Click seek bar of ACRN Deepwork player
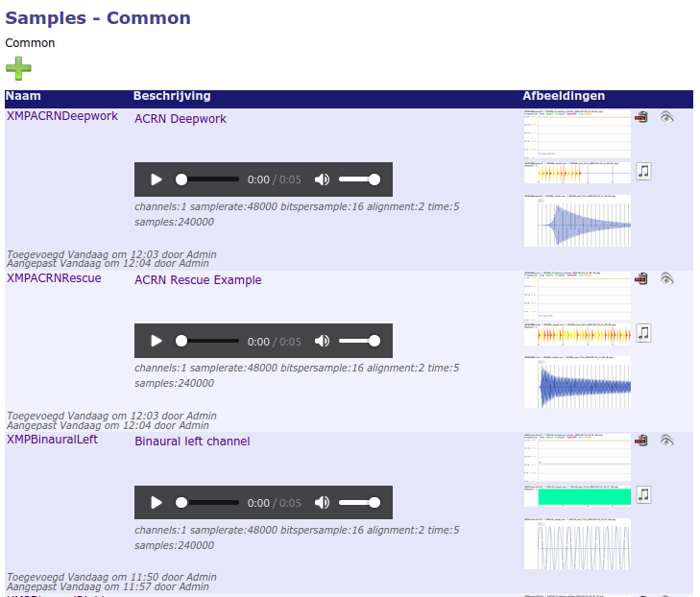This screenshot has height=597, width=700. [207, 179]
